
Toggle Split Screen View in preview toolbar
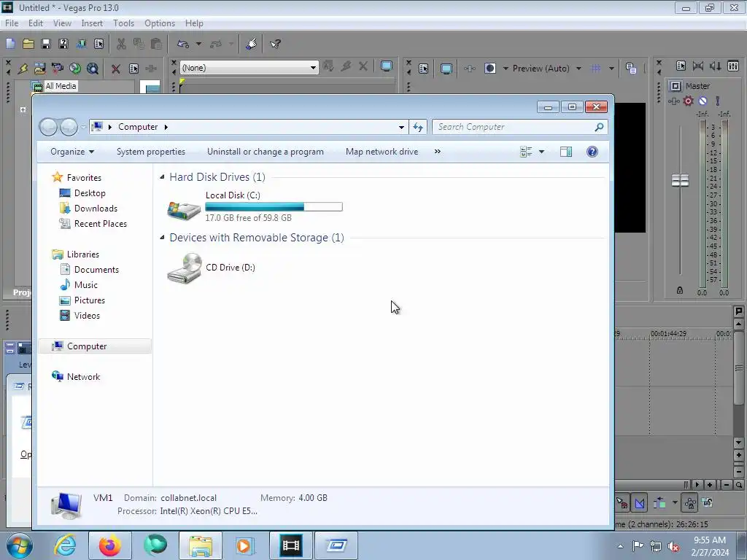click(x=489, y=69)
